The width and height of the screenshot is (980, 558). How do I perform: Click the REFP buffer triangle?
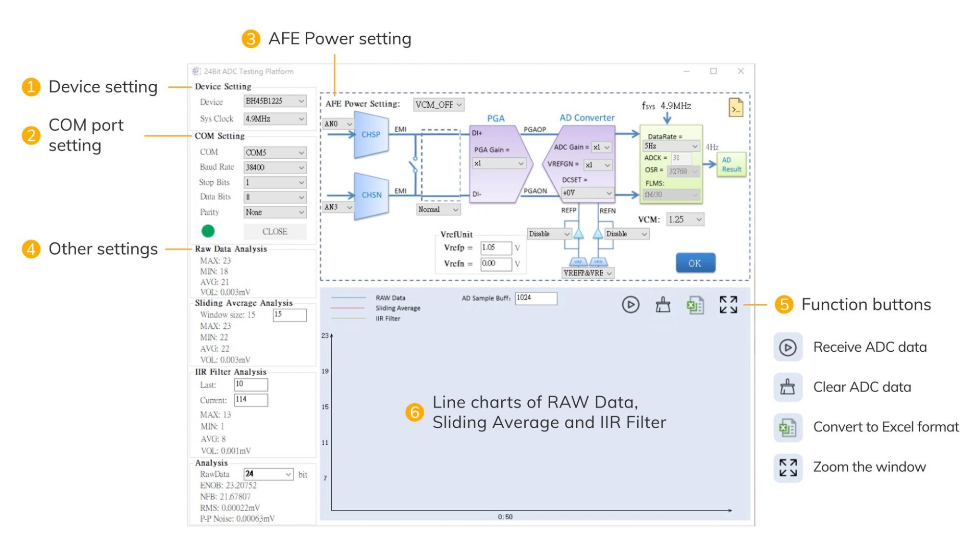(x=578, y=233)
